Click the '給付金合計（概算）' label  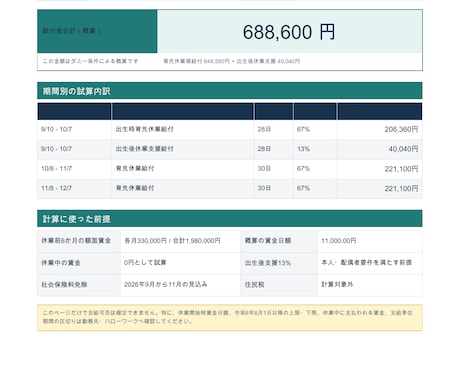click(71, 31)
